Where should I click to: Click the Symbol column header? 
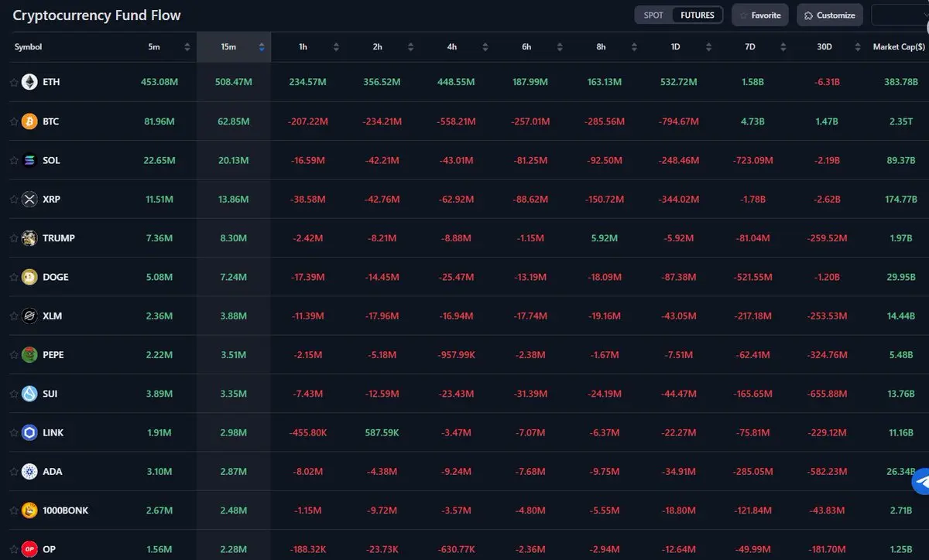[x=28, y=47]
